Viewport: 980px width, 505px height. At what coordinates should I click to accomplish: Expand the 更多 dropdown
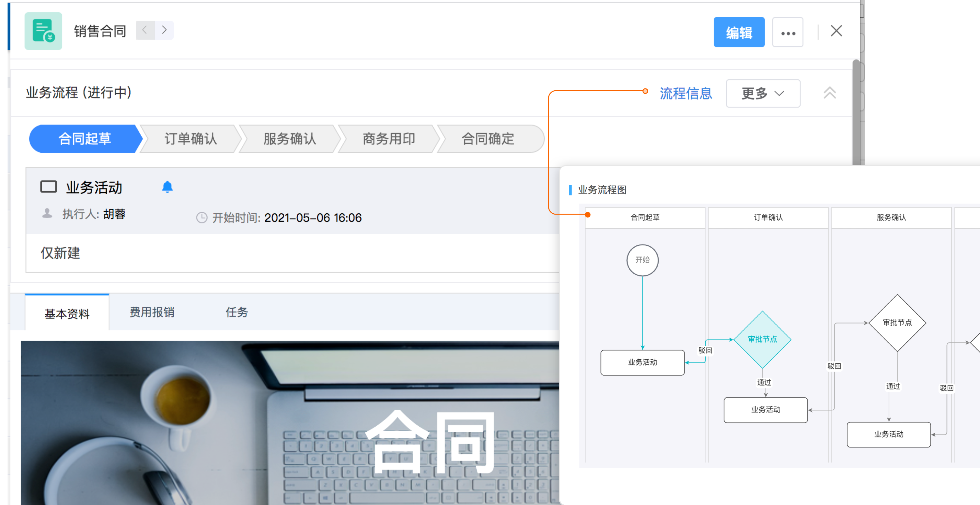[763, 93]
